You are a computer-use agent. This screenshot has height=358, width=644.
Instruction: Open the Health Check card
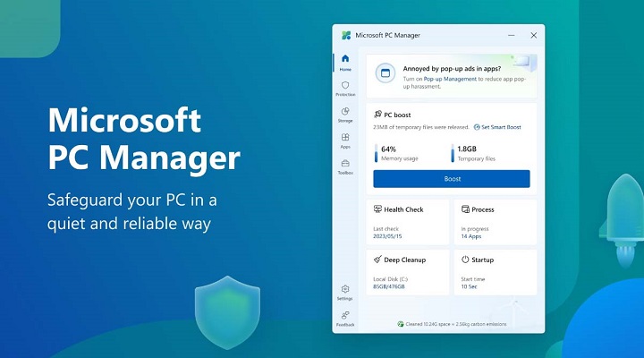(x=408, y=221)
